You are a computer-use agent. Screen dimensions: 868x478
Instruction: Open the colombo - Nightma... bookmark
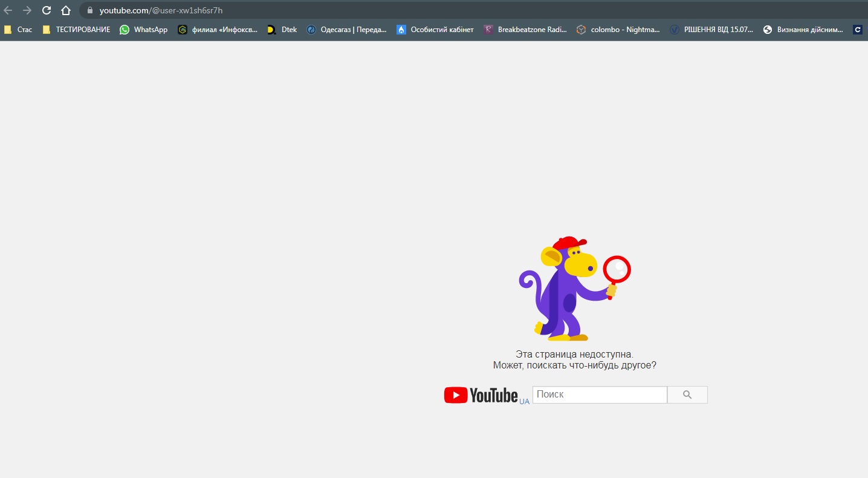click(x=618, y=30)
